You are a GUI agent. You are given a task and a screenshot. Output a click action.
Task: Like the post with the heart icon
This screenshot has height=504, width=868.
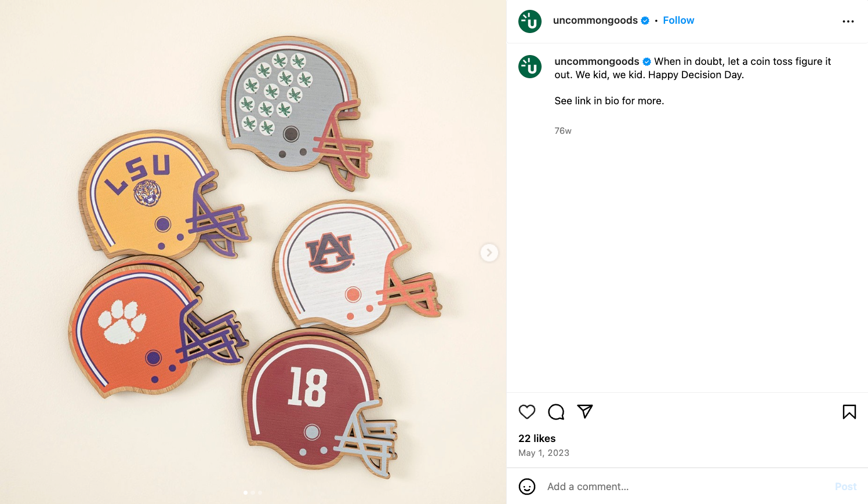[526, 412]
